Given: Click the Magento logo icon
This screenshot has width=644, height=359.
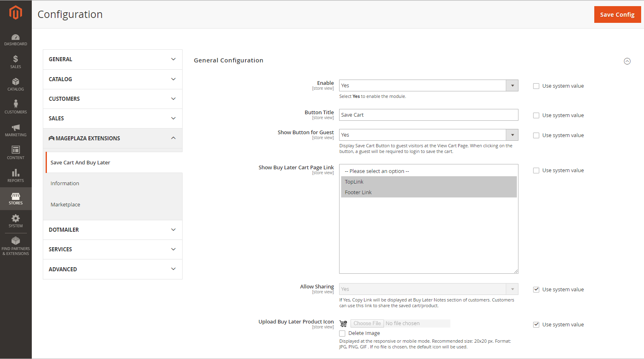Looking at the screenshot, I should click(15, 13).
